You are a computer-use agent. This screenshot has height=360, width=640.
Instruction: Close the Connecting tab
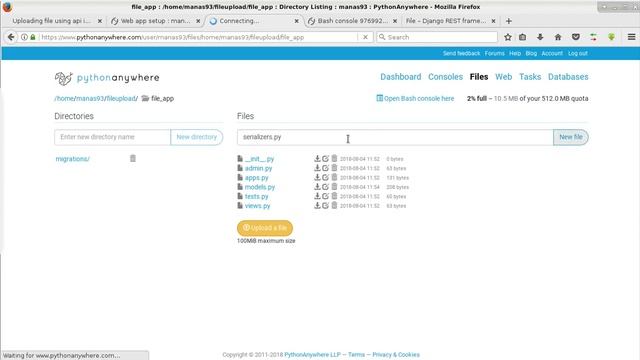pyautogui.click(x=297, y=21)
